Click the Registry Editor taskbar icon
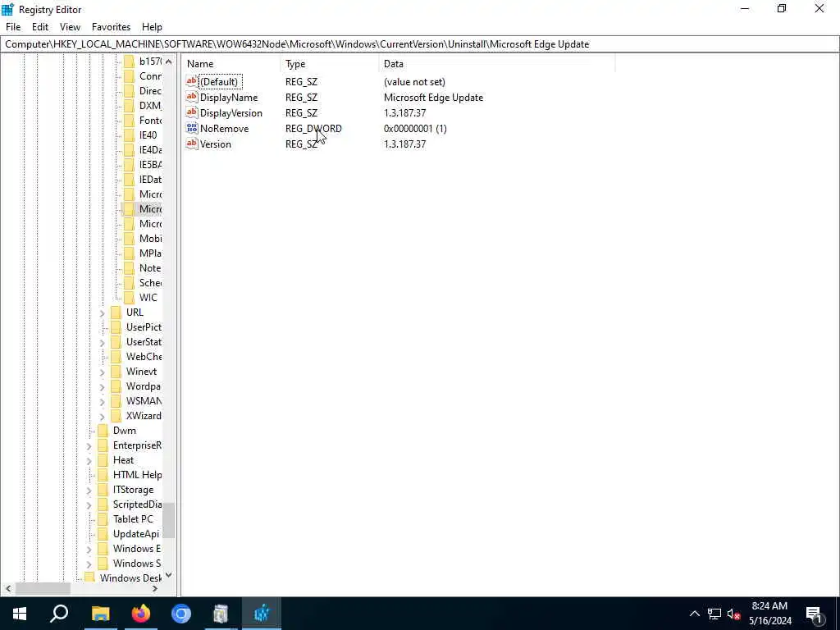Image resolution: width=840 pixels, height=630 pixels. click(x=262, y=614)
